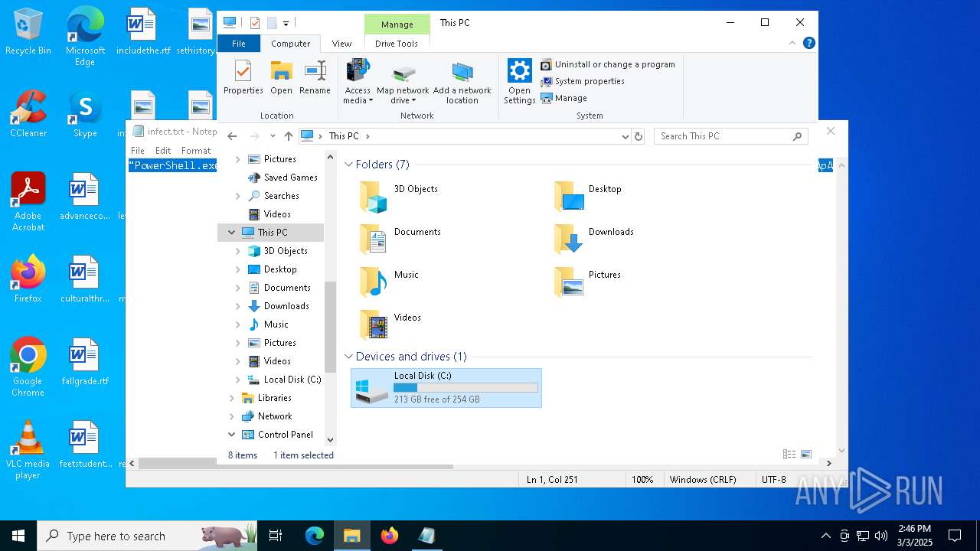Click the Rename ribbon icon
The height and width of the screenshot is (551, 980).
click(x=315, y=77)
